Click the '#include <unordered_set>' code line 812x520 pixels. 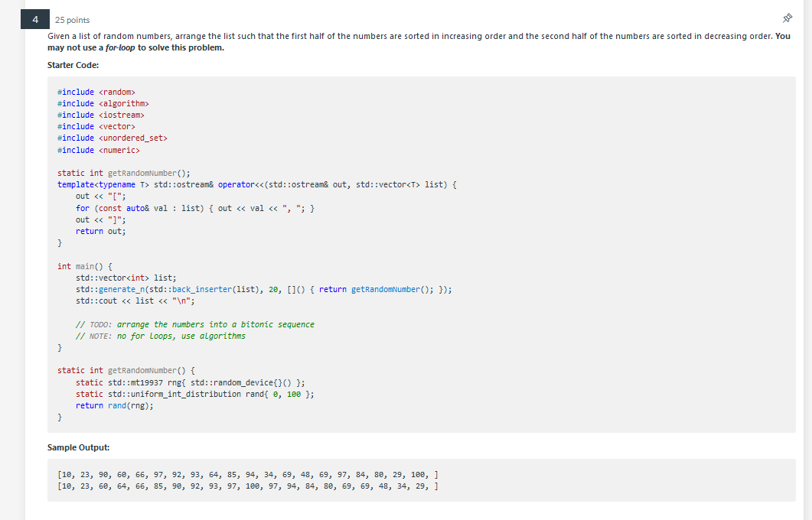[113, 138]
